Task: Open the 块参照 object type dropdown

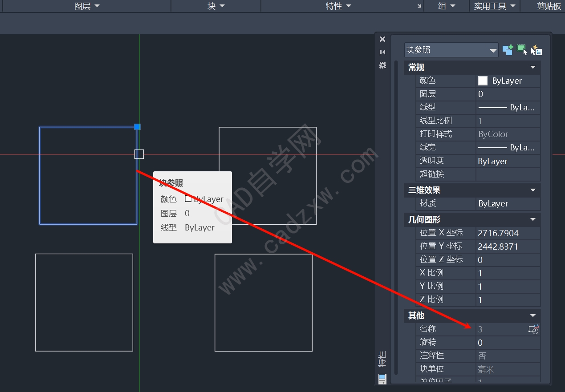Action: [451, 50]
